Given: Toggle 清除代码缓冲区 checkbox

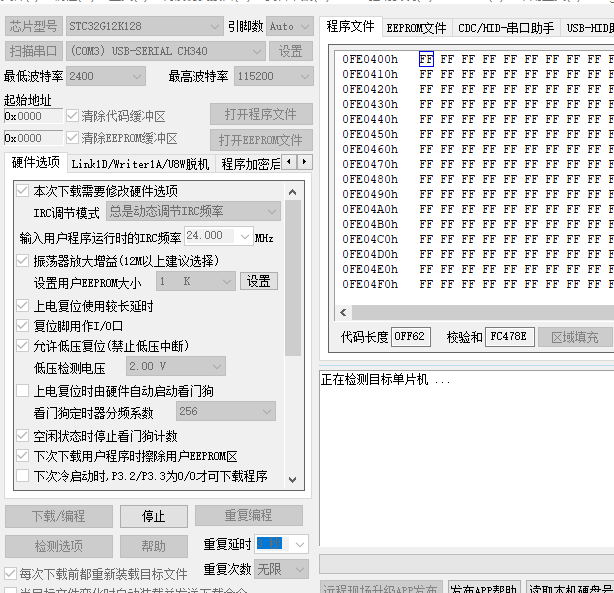Looking at the screenshot, I should tap(72, 116).
